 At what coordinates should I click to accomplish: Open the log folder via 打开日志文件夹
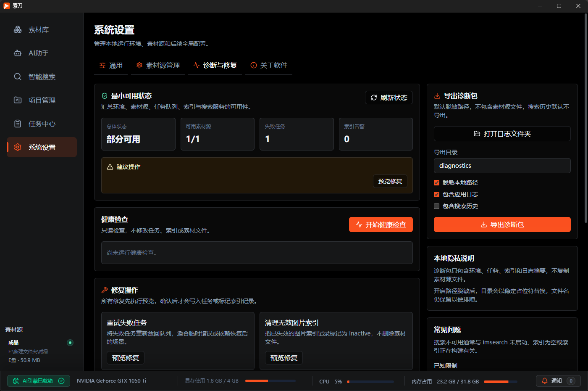[502, 134]
